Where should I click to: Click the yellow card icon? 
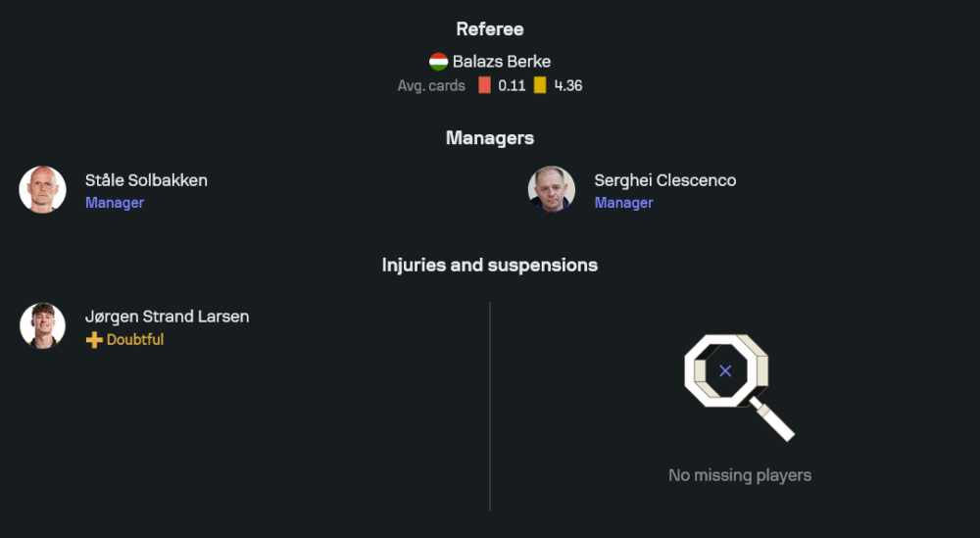pyautogui.click(x=540, y=85)
